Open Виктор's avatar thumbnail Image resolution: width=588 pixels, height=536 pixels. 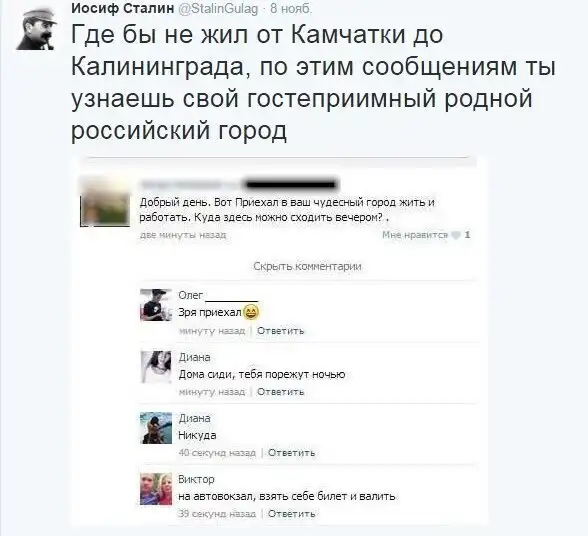click(156, 489)
